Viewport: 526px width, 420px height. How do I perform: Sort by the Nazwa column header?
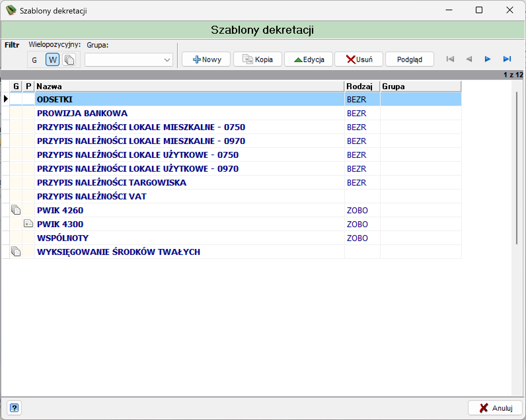189,86
